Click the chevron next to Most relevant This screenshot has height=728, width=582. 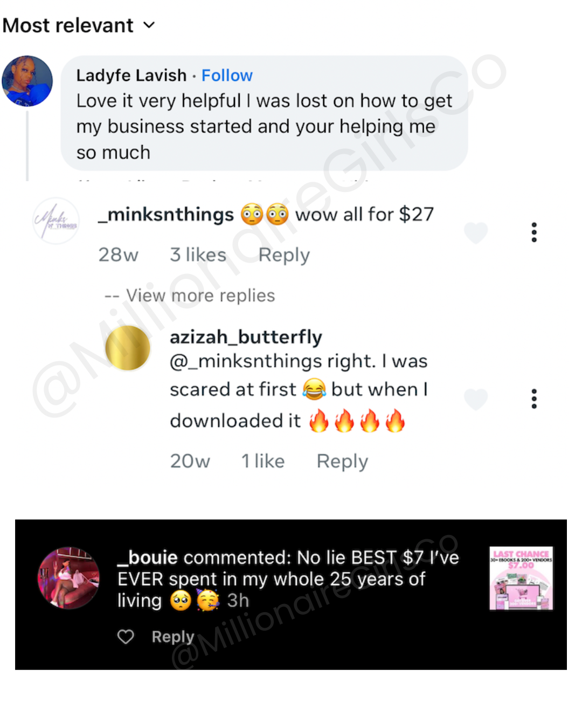click(x=149, y=25)
